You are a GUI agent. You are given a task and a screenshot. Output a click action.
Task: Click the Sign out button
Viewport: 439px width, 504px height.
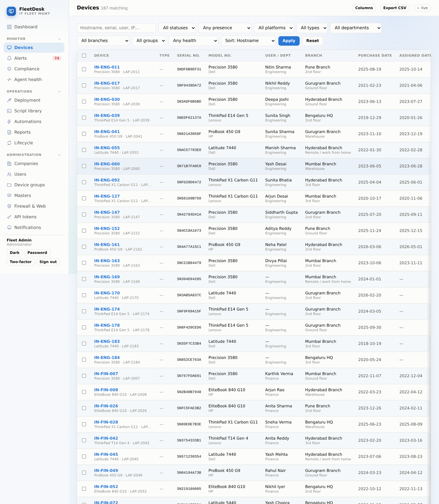coord(48,262)
